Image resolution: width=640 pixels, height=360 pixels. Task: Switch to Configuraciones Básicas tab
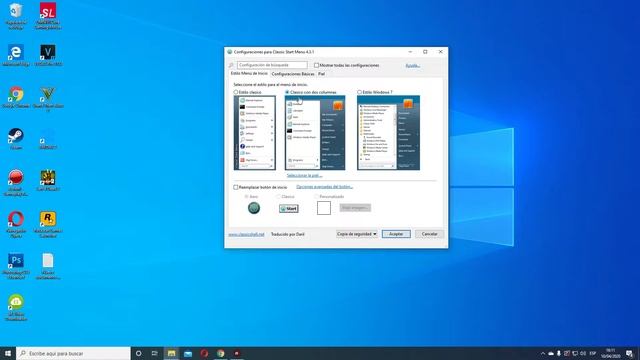click(293, 74)
